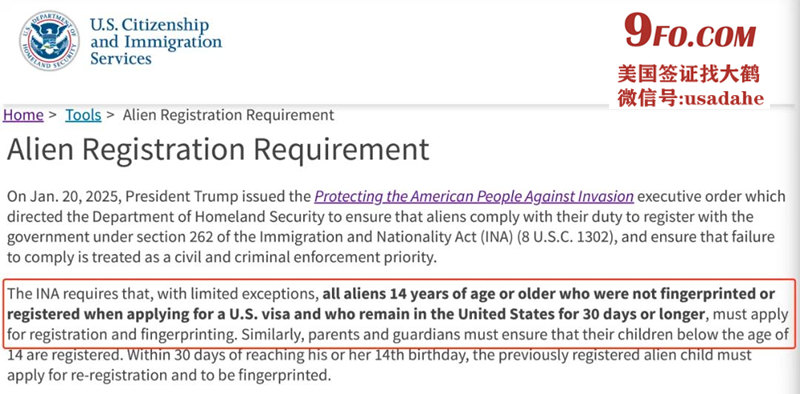
Task: Click the Department of Homeland Security seal
Action: pos(49,41)
